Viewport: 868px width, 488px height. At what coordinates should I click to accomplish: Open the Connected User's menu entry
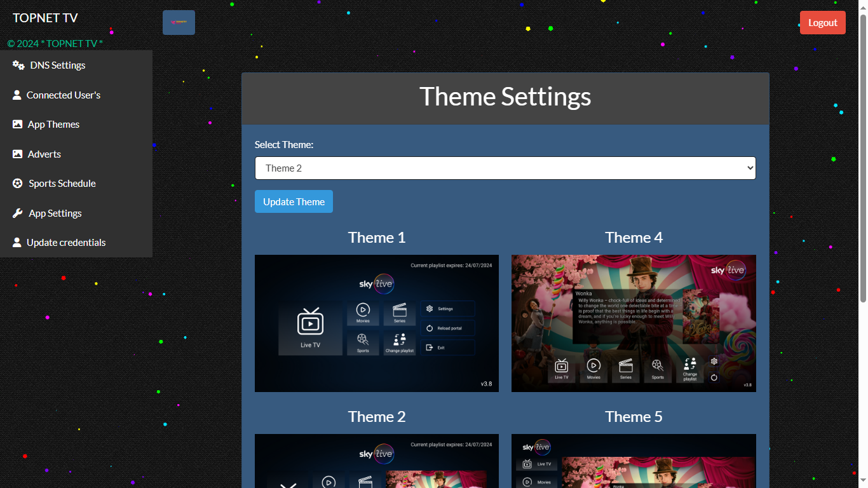[x=76, y=95]
